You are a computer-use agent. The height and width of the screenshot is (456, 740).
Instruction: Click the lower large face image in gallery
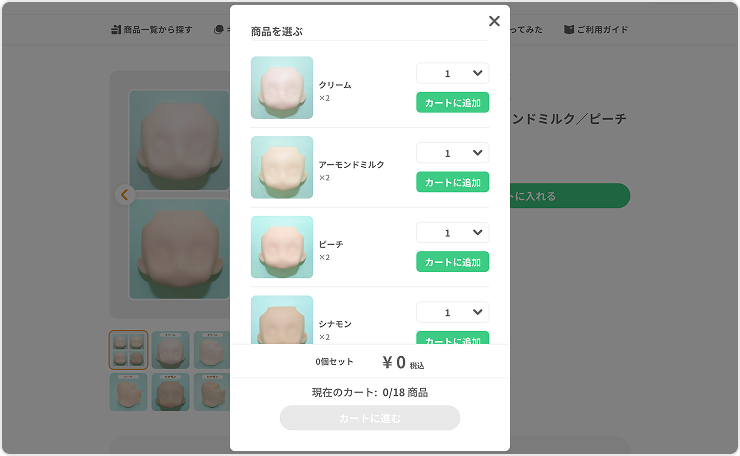pyautogui.click(x=179, y=249)
